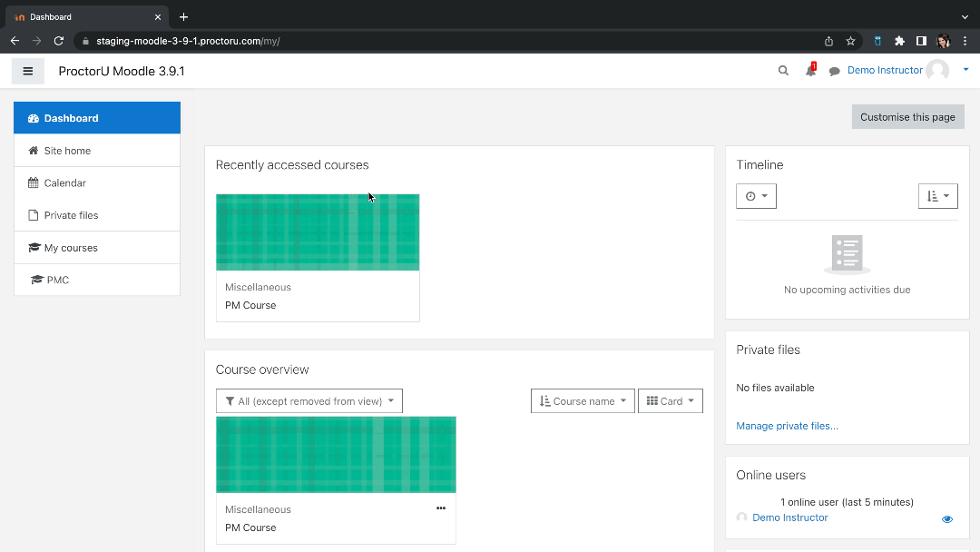The height and width of the screenshot is (552, 980).
Task: Open the Chrome three-dot menu
Action: 965,41
